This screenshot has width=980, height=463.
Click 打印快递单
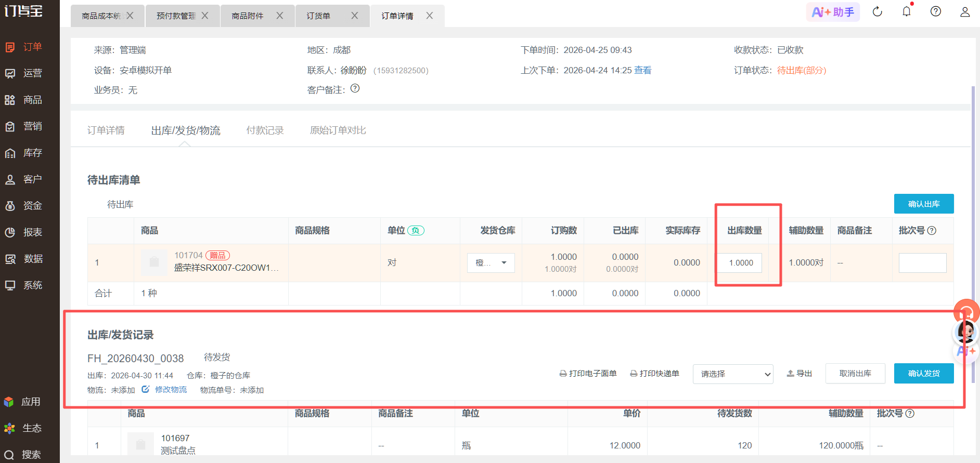pyautogui.click(x=654, y=374)
